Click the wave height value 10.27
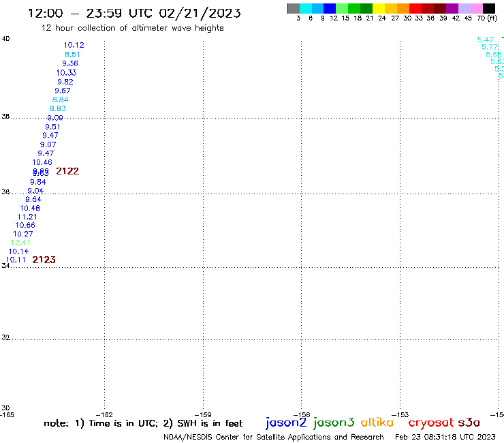Screen dimensions: 504x443 coord(23,234)
